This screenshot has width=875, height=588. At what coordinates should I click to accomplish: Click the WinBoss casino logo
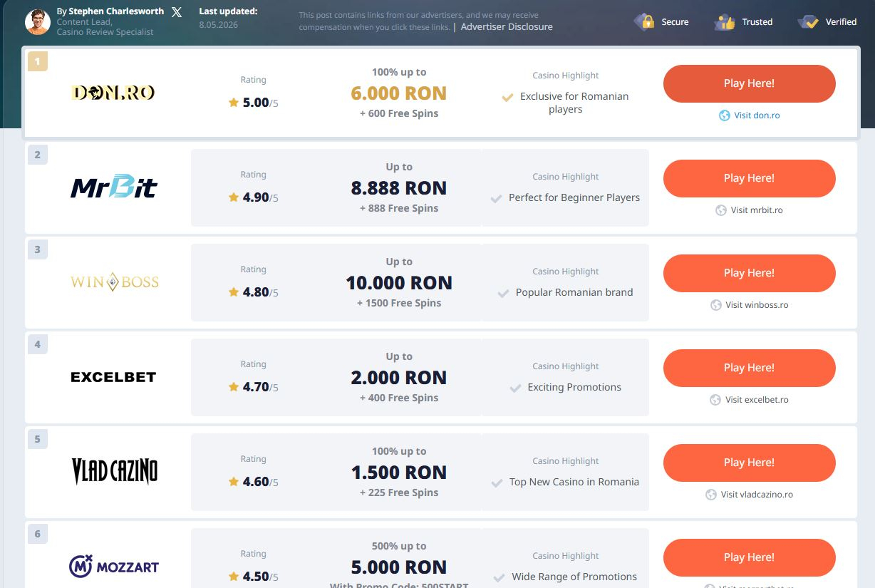tap(115, 282)
